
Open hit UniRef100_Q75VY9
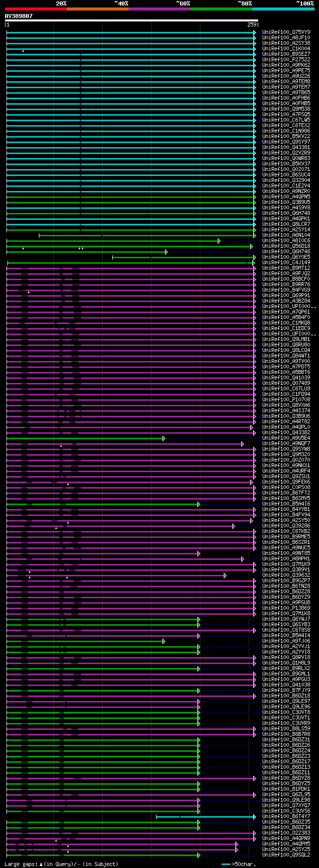click(x=286, y=32)
